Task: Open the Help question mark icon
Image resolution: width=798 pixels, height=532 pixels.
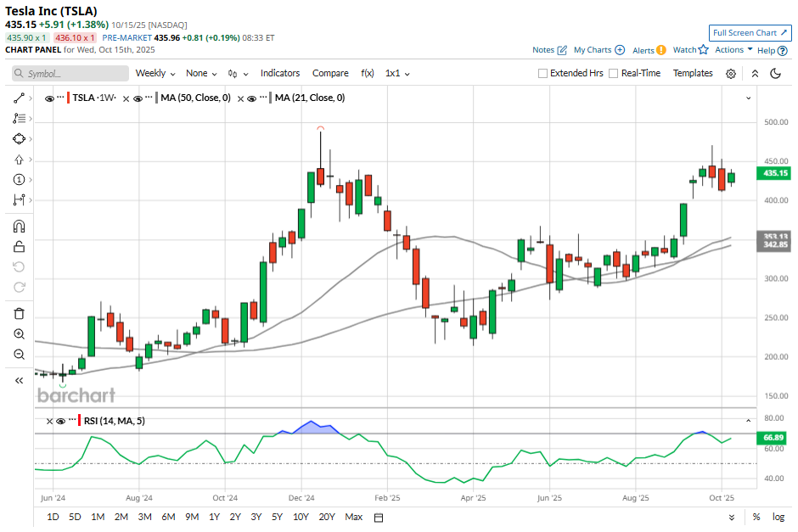Action: pos(783,50)
